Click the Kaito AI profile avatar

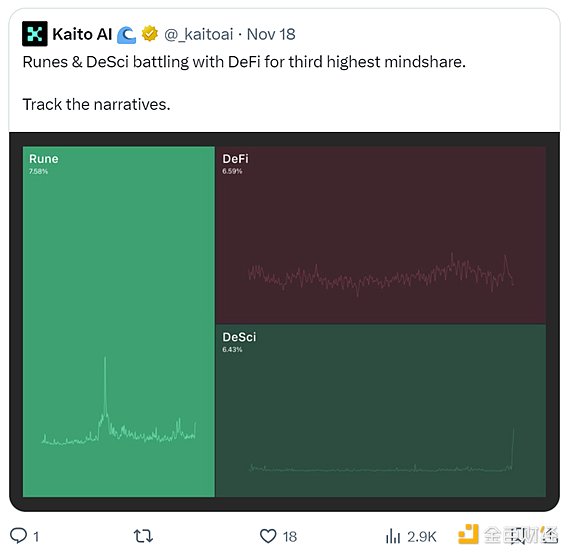[x=34, y=34]
